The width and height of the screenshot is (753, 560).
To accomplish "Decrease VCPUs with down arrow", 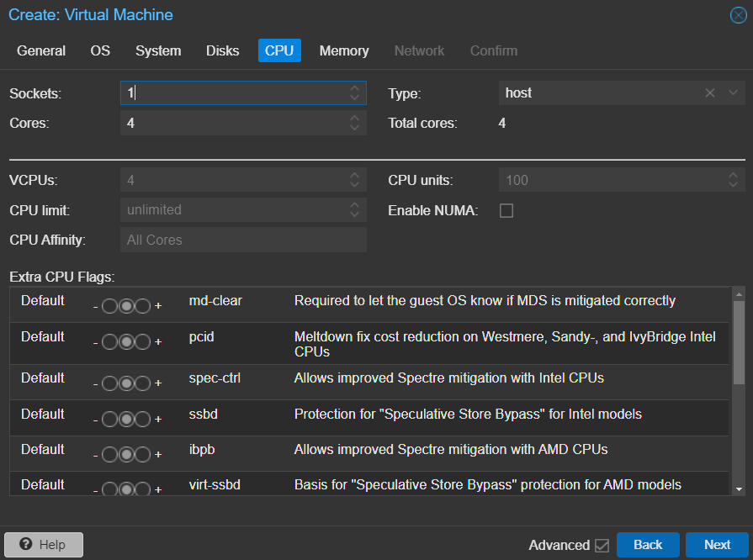I will (354, 185).
